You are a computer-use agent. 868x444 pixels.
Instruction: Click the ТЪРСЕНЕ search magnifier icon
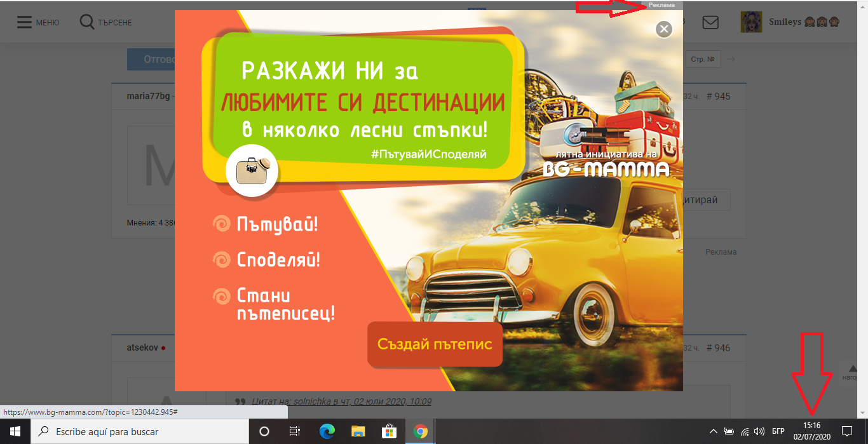(87, 22)
